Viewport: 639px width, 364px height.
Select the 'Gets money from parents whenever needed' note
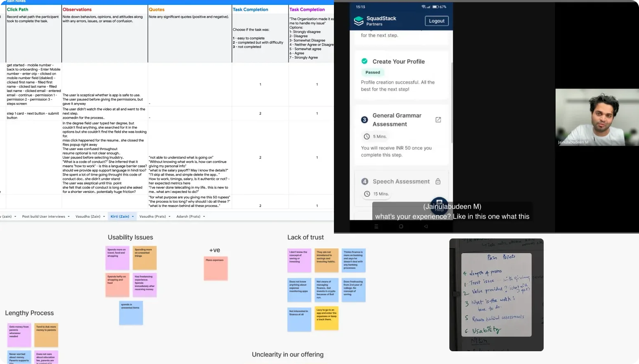[x=19, y=335]
